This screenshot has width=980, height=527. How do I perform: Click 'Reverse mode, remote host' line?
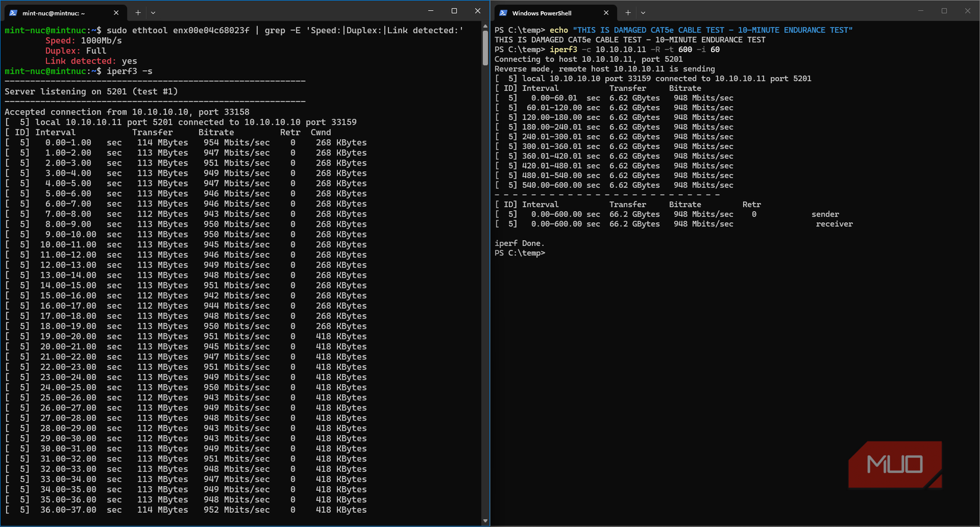tap(605, 69)
